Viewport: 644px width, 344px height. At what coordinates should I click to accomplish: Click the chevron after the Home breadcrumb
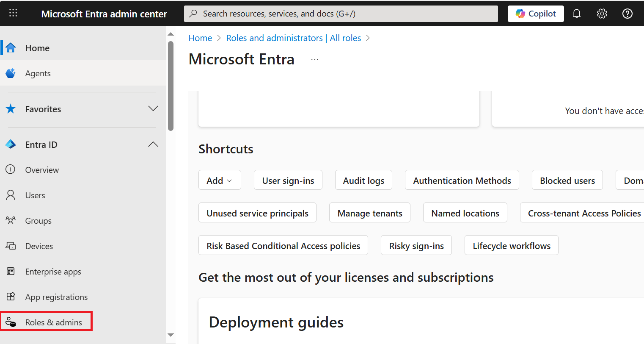[219, 38]
